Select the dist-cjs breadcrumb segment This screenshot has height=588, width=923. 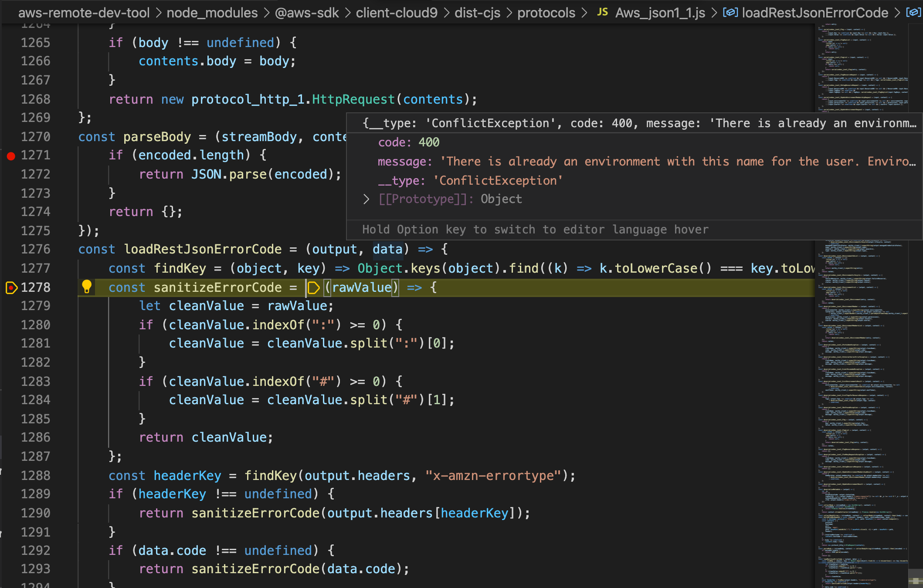(x=477, y=13)
